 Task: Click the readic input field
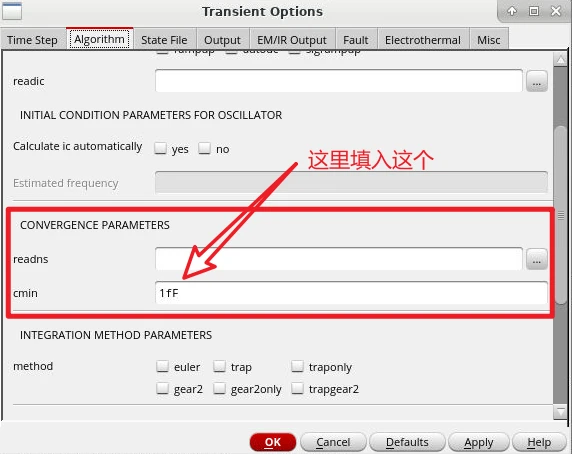click(x=339, y=81)
